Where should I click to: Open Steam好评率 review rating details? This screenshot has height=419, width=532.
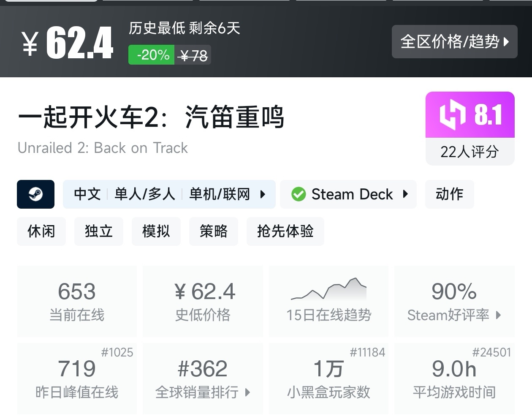coord(454,315)
